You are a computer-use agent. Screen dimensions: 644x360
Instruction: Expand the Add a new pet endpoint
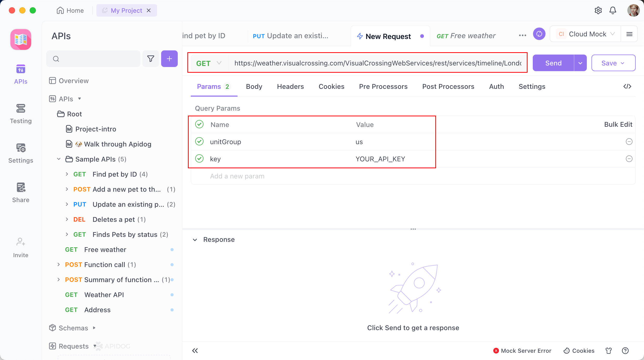tap(67, 189)
